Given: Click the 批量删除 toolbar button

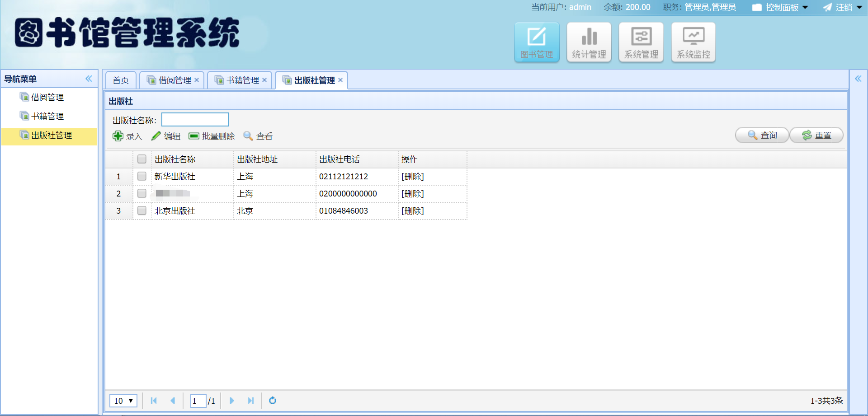Looking at the screenshot, I should click(212, 136).
